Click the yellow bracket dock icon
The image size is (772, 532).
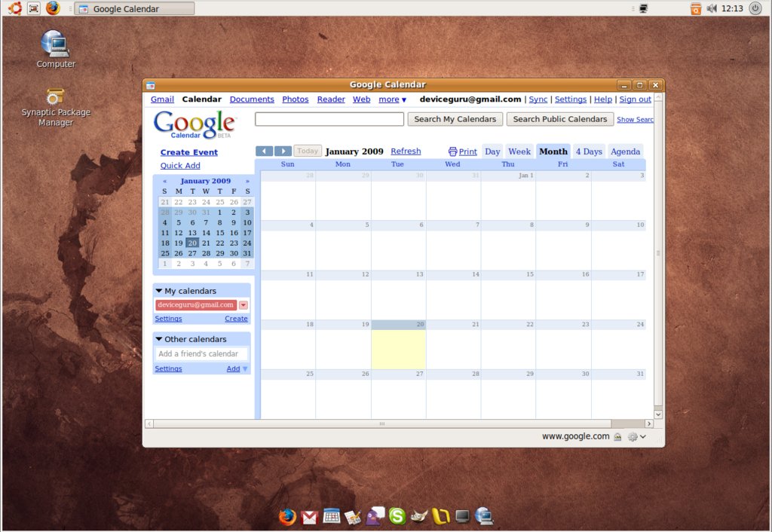(x=440, y=515)
